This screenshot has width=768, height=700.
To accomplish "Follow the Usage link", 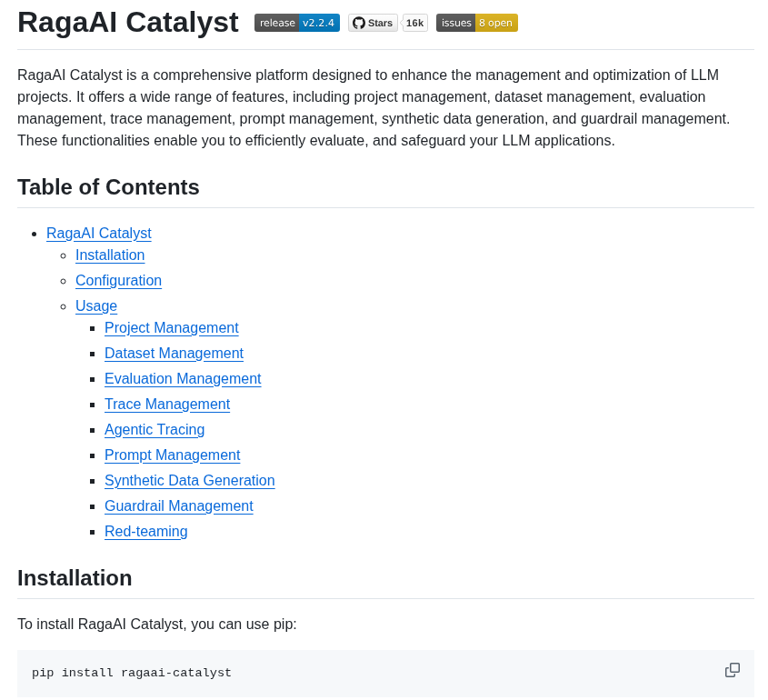I will click(96, 306).
